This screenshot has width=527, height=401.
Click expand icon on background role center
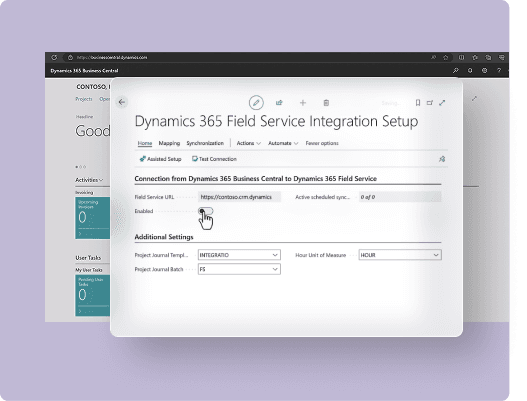point(474,98)
